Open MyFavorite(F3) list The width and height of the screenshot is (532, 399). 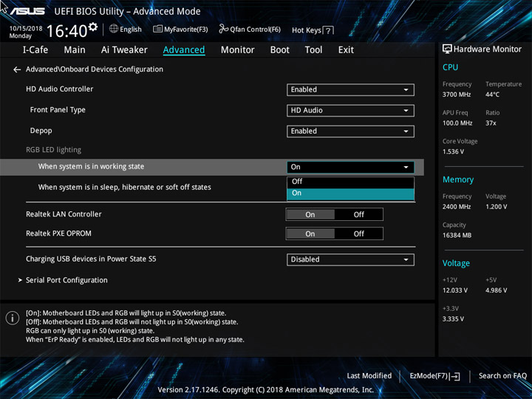click(180, 30)
